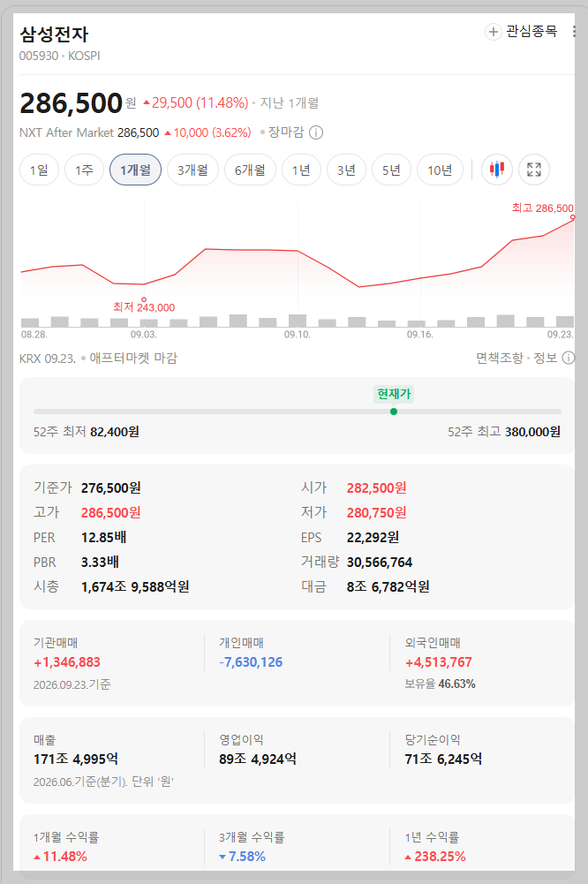This screenshot has width=588, height=884.
Task: Click the 1년 수익률 238.25% value
Action: point(435,857)
